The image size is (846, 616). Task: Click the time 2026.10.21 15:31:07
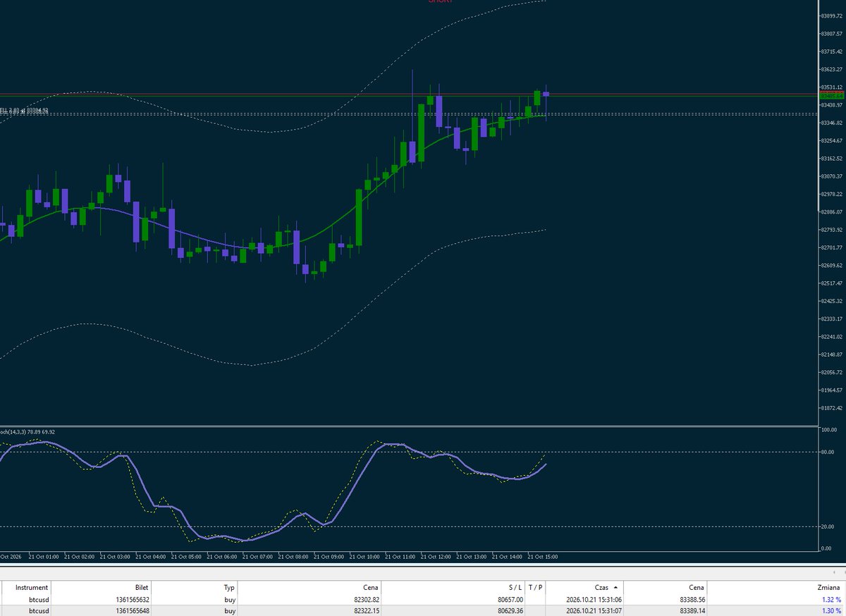(x=594, y=610)
